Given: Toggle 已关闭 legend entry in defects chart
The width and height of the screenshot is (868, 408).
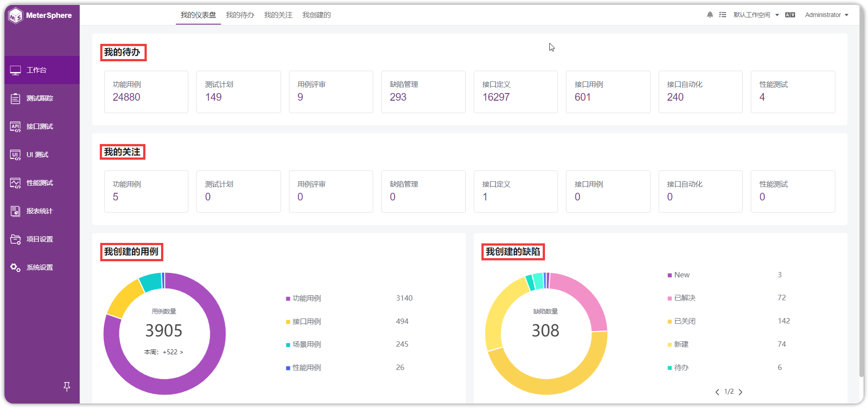Looking at the screenshot, I should click(x=681, y=321).
